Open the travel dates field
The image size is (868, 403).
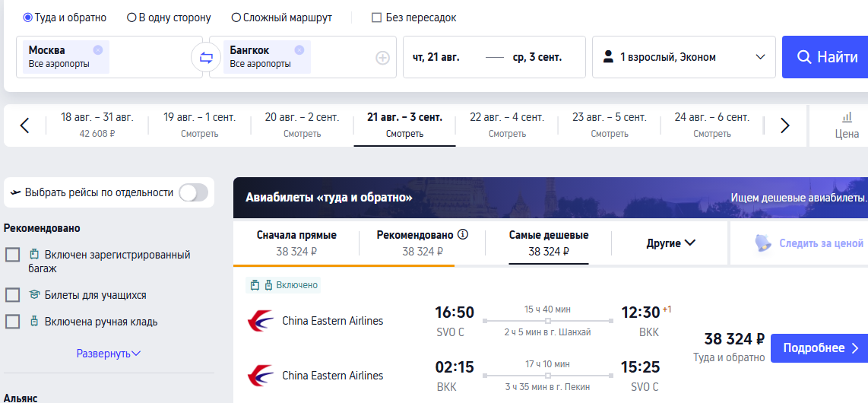click(494, 57)
